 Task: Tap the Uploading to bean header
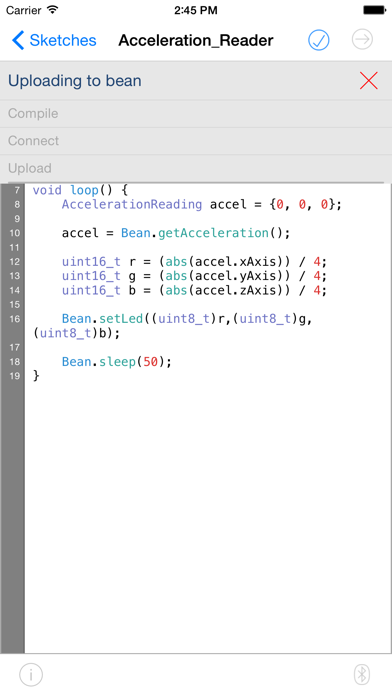pos(75,81)
